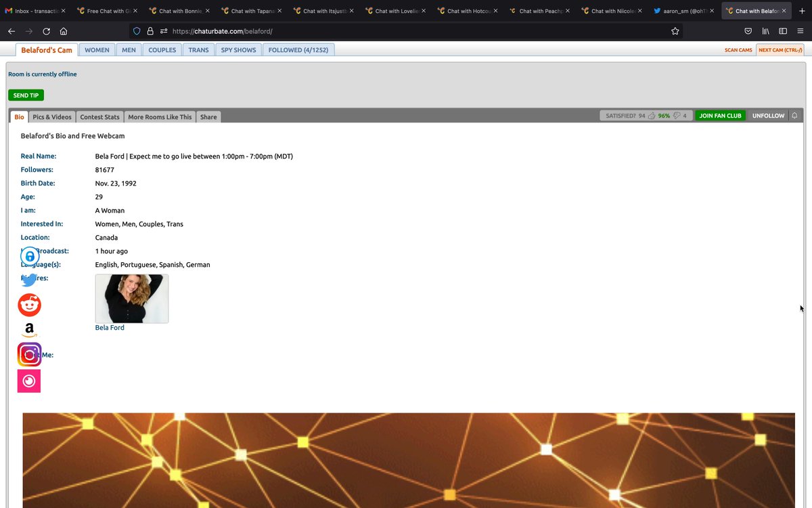
Task: Open the TRANS category tab
Action: pos(198,50)
